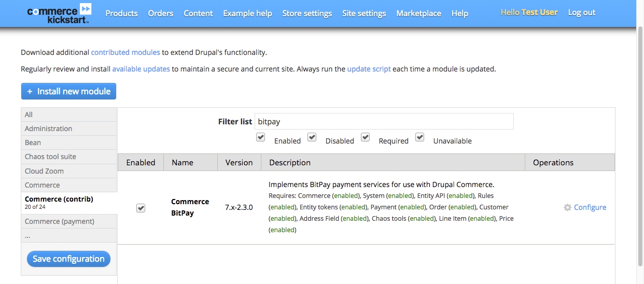This screenshot has width=644, height=284.
Task: Click the Version column header
Action: point(239,162)
